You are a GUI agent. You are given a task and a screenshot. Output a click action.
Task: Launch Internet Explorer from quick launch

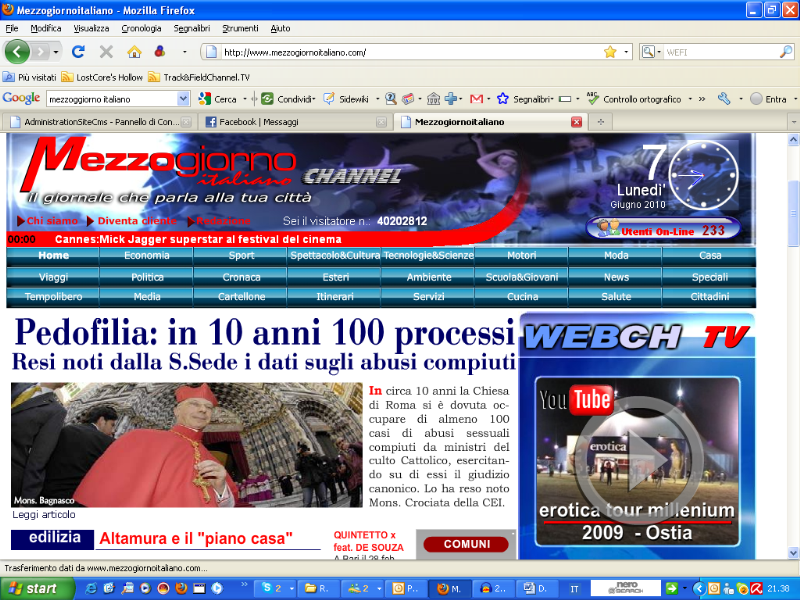click(x=91, y=588)
